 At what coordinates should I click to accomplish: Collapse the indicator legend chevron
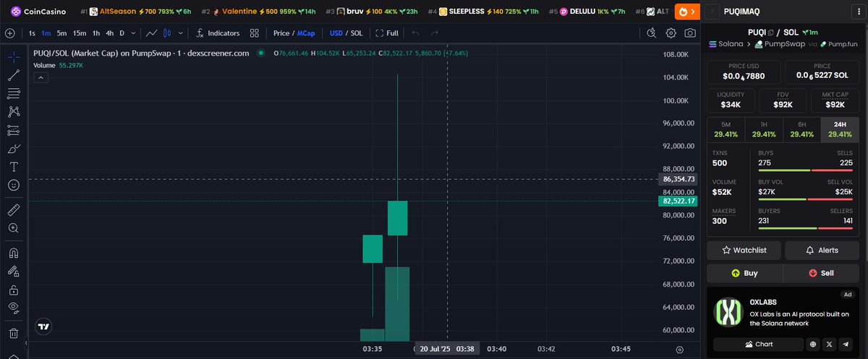(x=41, y=77)
